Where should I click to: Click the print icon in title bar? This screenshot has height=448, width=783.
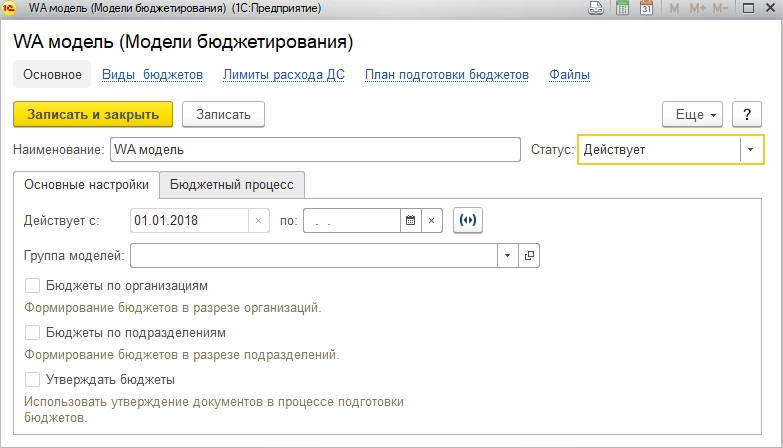[596, 9]
